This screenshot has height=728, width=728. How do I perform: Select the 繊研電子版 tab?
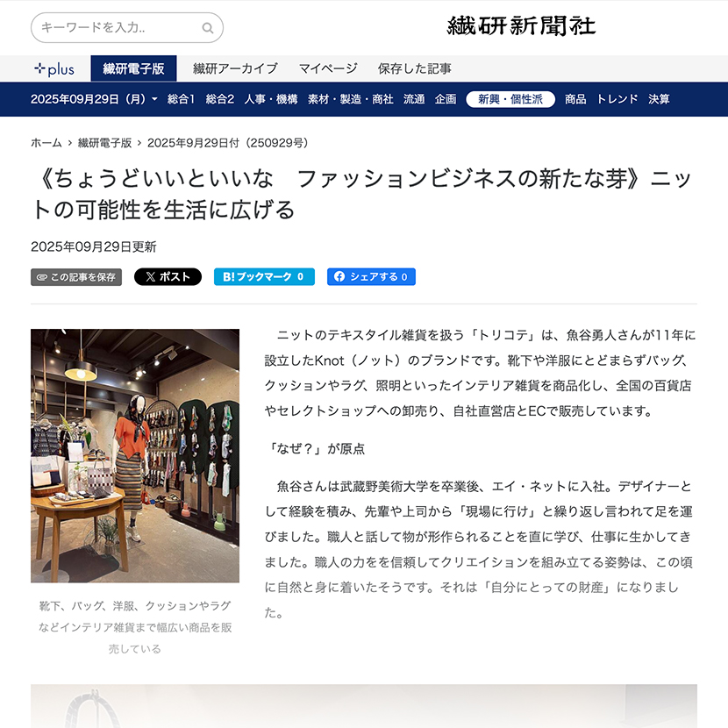click(133, 68)
